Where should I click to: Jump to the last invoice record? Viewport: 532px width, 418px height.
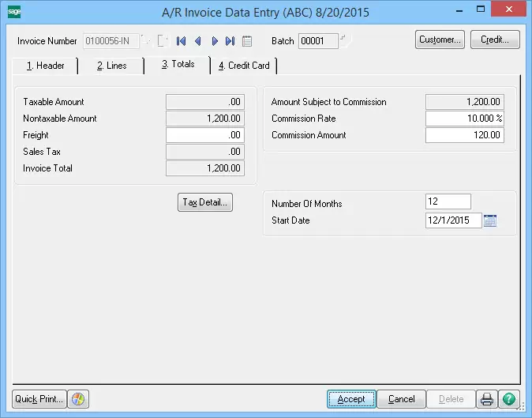(x=230, y=41)
